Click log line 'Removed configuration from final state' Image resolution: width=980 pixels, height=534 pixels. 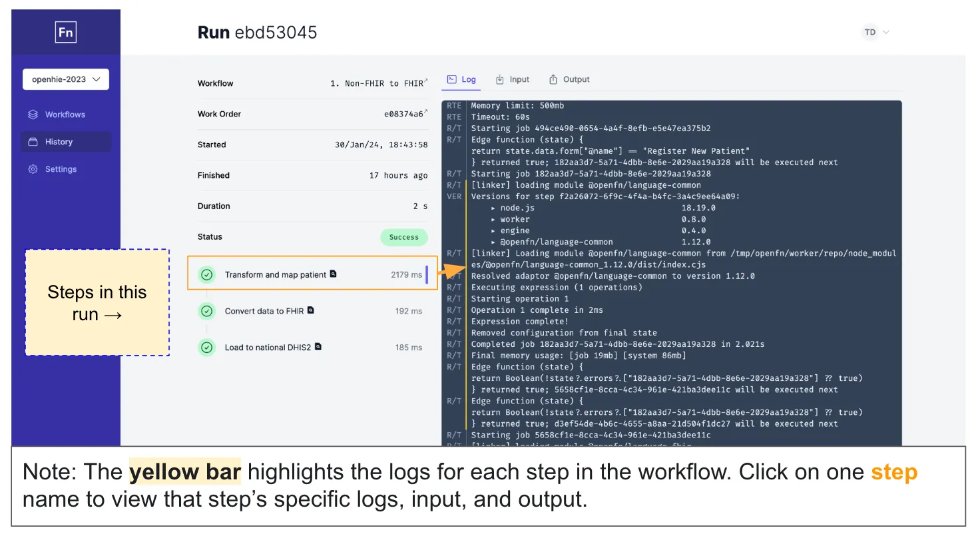564,333
